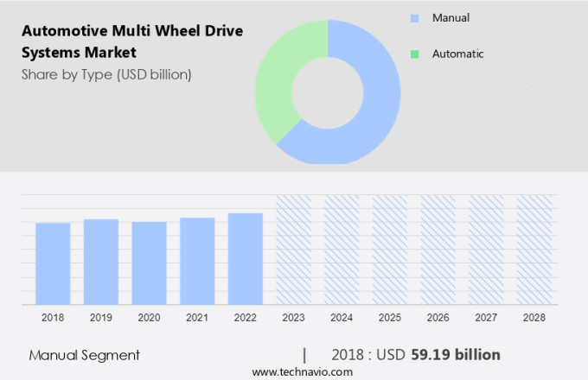The image size is (588, 380).
Task: Click the Manual Segment caption text
Action: tap(84, 355)
